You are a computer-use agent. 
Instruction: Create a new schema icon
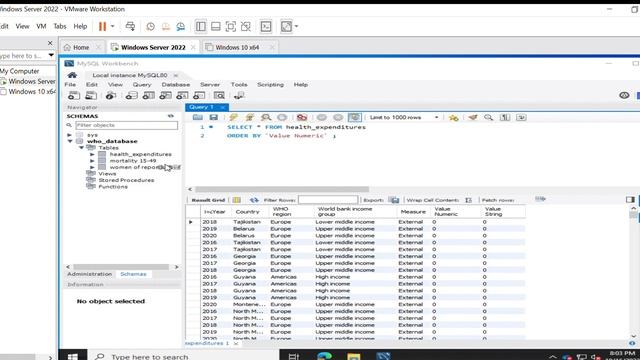click(131, 96)
